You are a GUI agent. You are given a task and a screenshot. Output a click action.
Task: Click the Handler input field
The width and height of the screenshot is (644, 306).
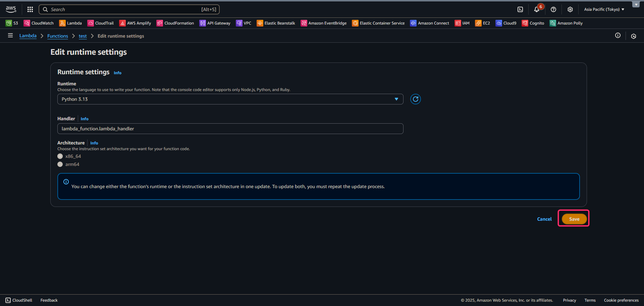[230, 129]
